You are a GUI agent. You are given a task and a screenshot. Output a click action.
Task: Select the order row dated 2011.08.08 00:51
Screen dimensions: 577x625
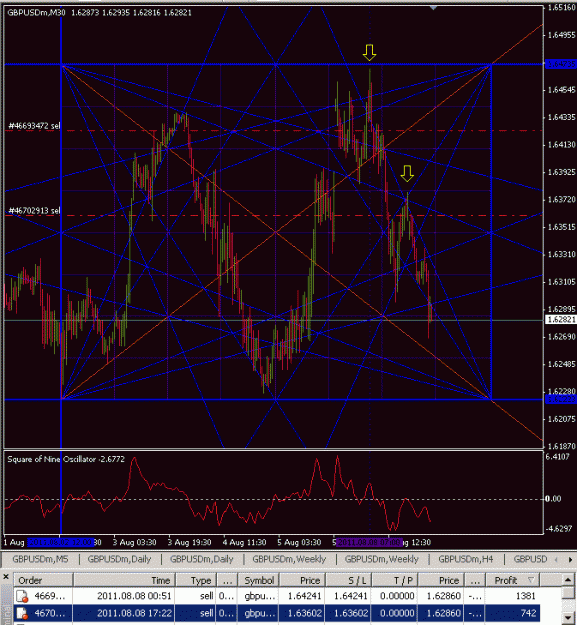[277, 596]
